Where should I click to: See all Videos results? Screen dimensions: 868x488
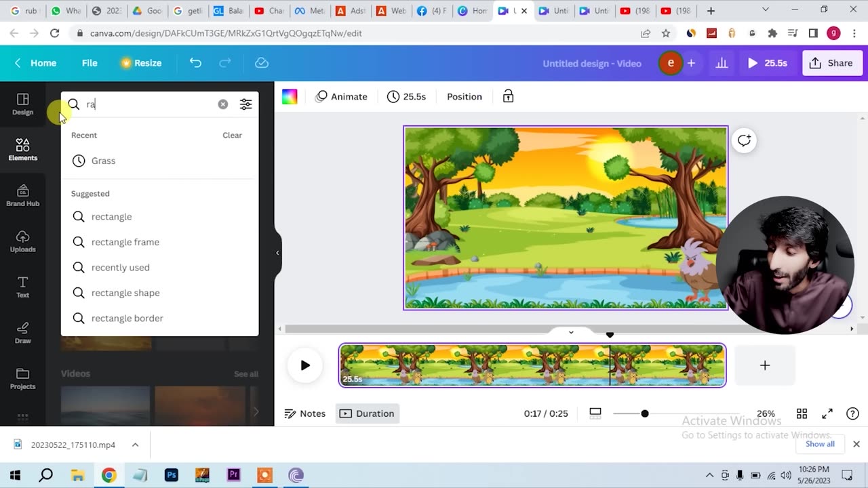click(x=246, y=374)
